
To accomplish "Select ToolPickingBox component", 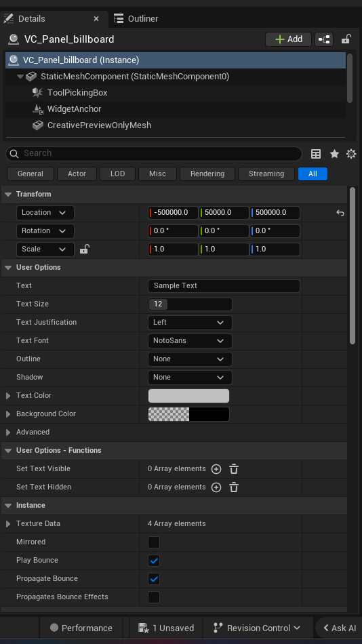I will tap(77, 93).
